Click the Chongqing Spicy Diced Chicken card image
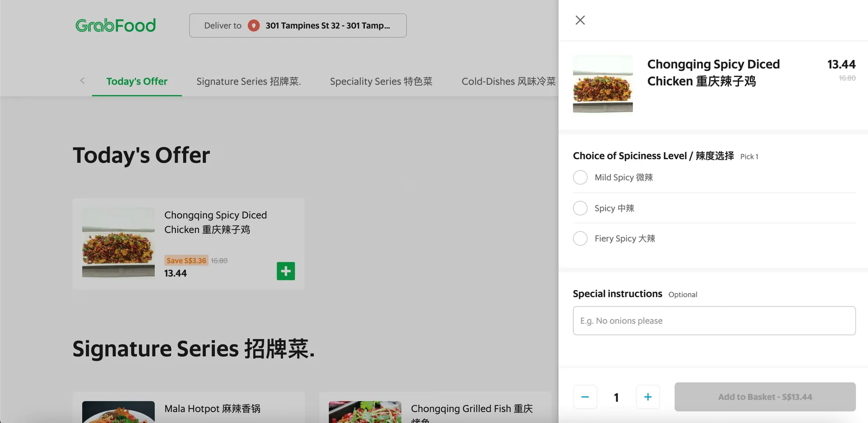868x423 pixels. point(118,242)
